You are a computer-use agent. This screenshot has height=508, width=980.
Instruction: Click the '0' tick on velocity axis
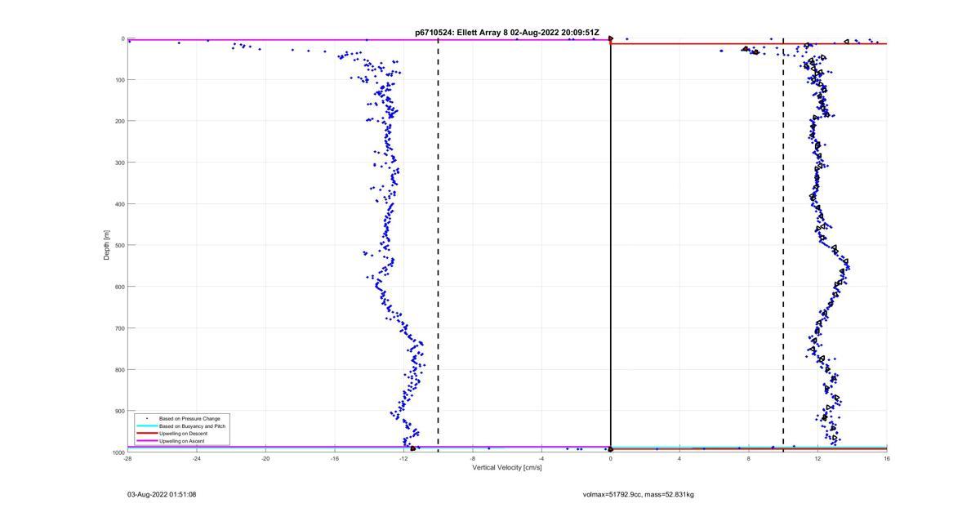[611, 458]
